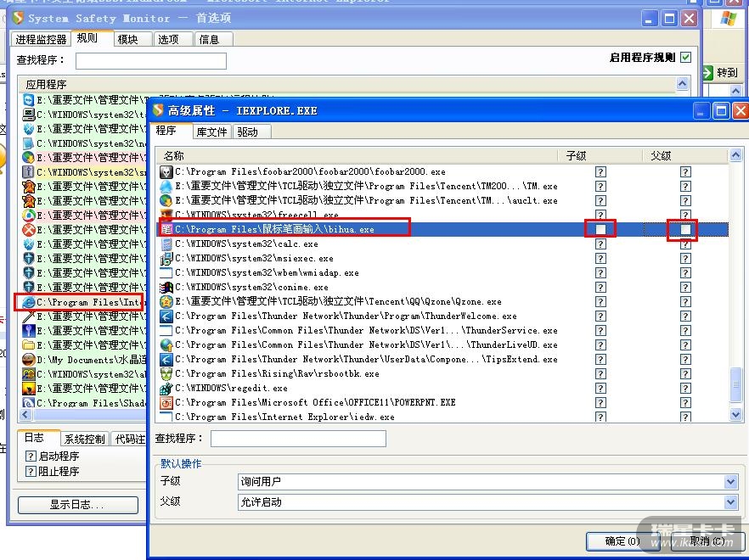Viewport: 749px width, 560px height.
Task: Toggle 启动程序 log checkbox
Action: (x=31, y=456)
